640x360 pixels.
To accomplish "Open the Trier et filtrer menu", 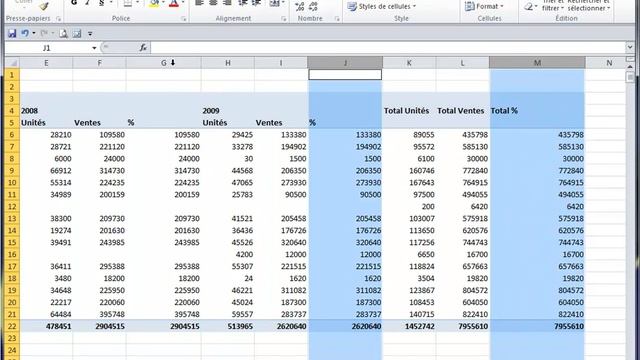I will tap(553, 5).
